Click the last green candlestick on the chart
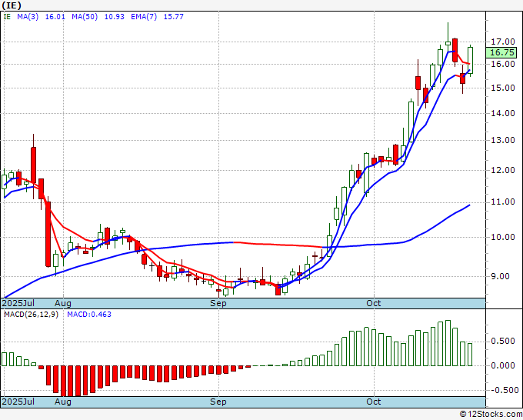 pyautogui.click(x=470, y=60)
